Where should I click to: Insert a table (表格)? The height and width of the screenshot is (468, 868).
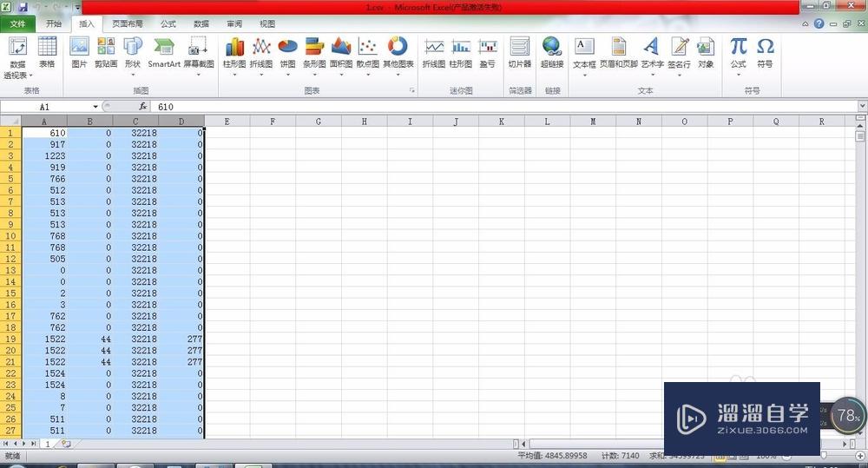coord(47,53)
